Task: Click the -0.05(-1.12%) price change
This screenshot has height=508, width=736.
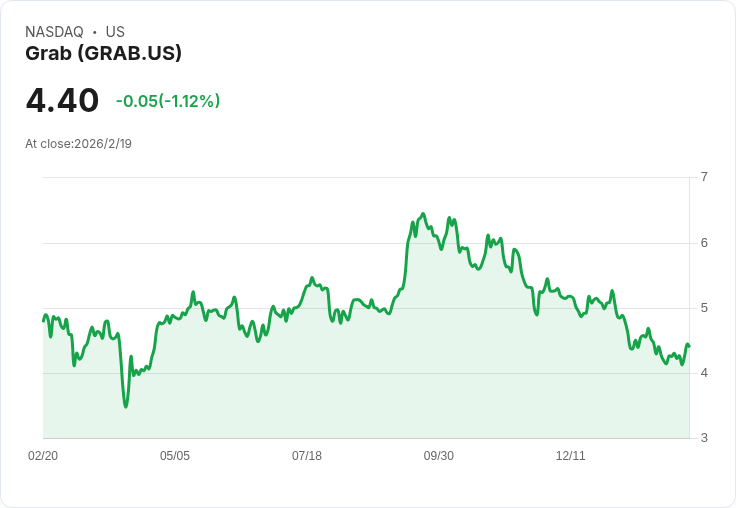Action: pyautogui.click(x=168, y=101)
